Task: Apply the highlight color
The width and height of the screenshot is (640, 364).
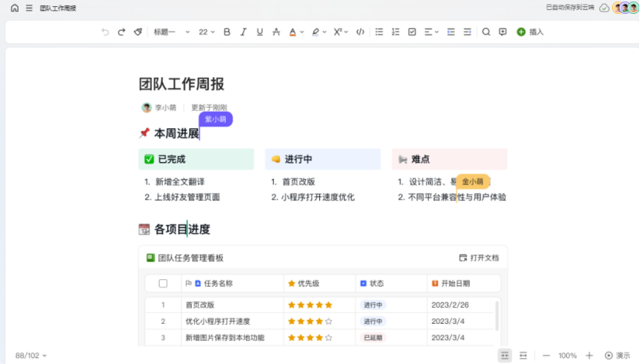Action: [315, 32]
